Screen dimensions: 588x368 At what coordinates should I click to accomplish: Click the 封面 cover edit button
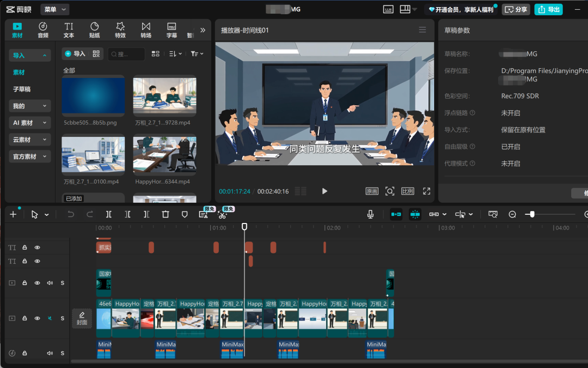pos(82,318)
